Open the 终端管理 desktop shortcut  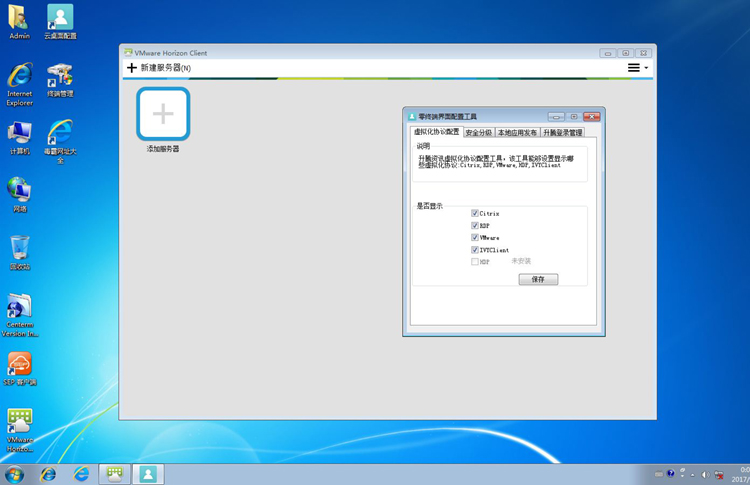click(x=60, y=80)
